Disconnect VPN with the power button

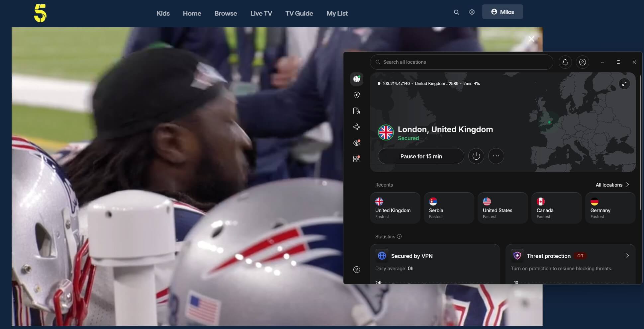coord(476,156)
